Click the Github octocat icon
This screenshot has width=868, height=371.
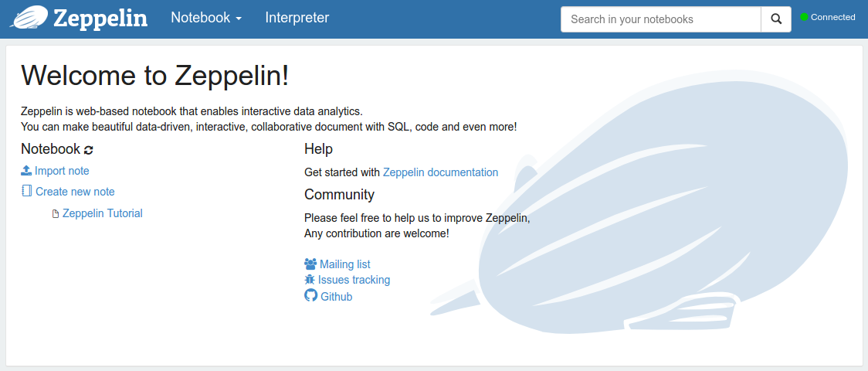point(311,296)
